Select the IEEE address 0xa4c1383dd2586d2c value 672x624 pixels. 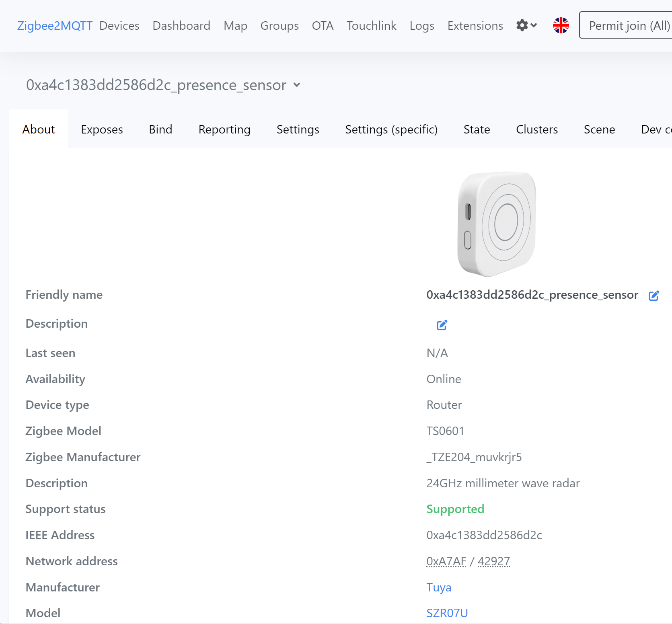pyautogui.click(x=484, y=535)
